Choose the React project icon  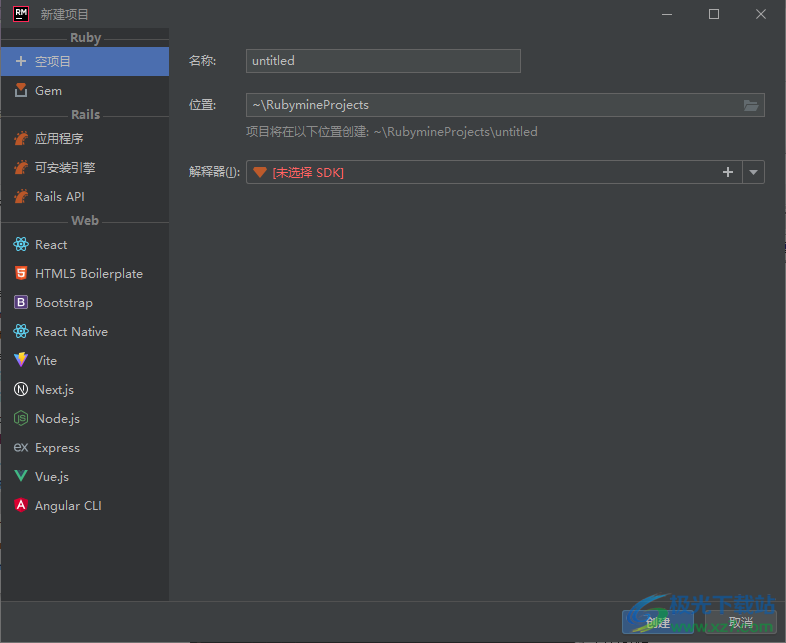click(x=21, y=245)
